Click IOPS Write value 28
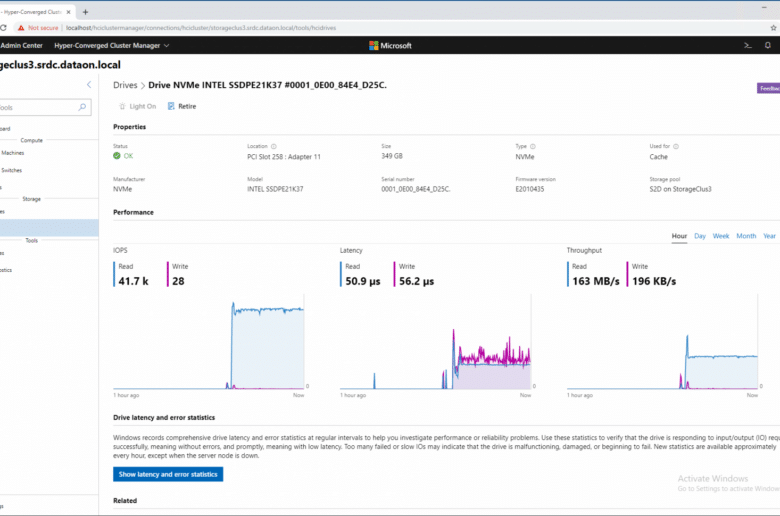 click(x=178, y=281)
